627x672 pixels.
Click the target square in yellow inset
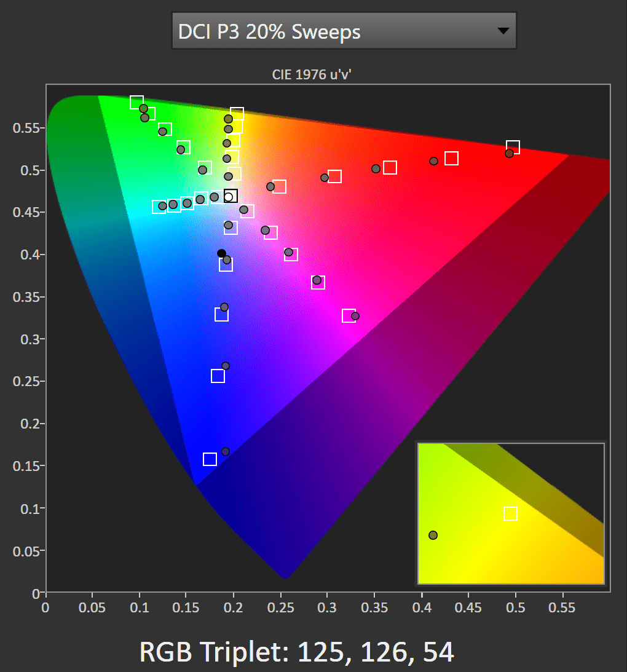pyautogui.click(x=510, y=513)
